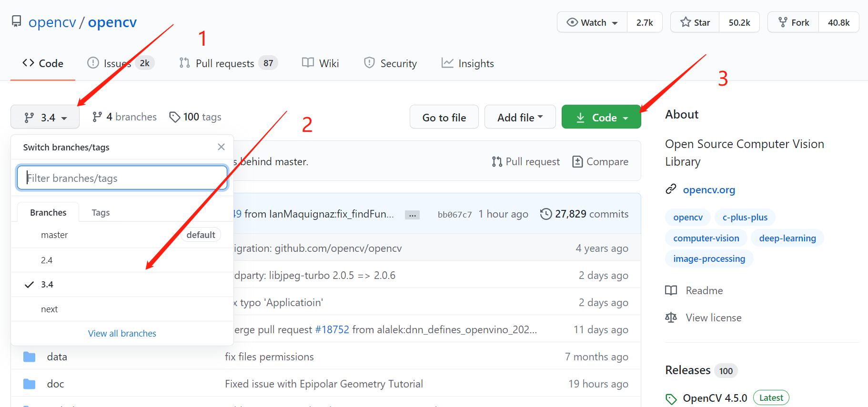Open the Issues tab
The height and width of the screenshot is (407, 868).
pyautogui.click(x=121, y=63)
